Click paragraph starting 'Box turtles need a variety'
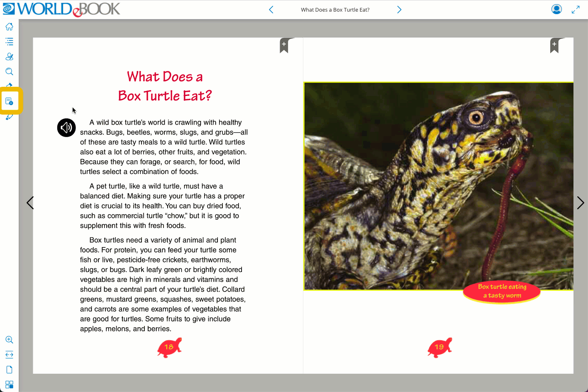 click(x=163, y=284)
